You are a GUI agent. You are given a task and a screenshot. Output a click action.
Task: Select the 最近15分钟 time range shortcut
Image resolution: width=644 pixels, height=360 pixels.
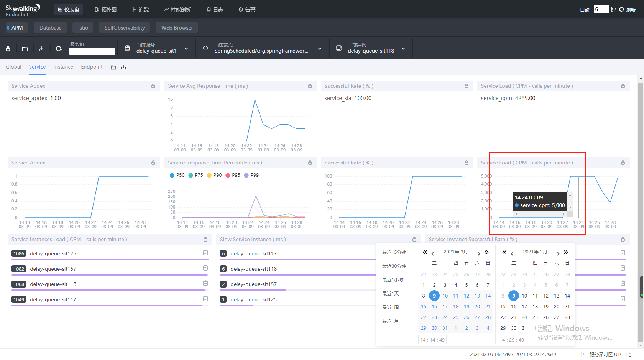(x=394, y=252)
